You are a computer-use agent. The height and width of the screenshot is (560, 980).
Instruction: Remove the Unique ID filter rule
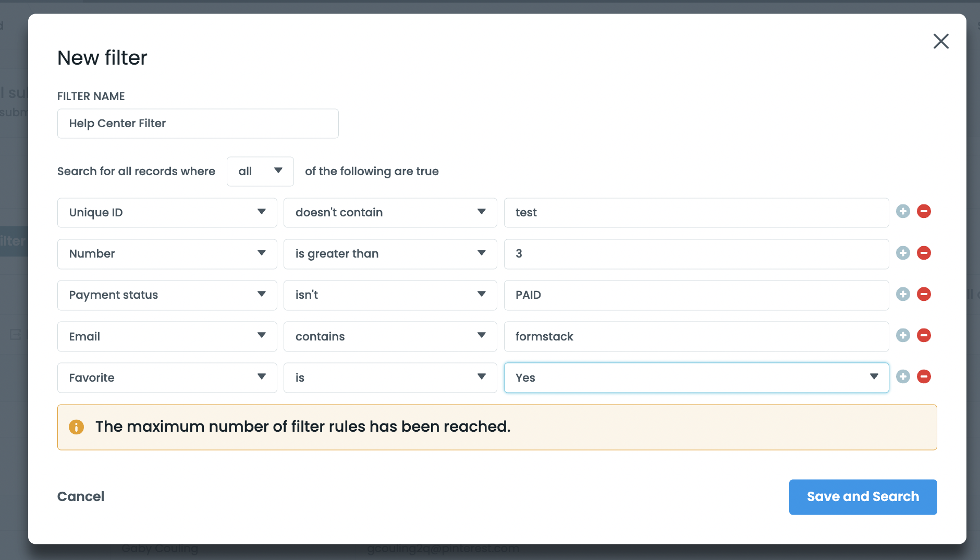[924, 211]
